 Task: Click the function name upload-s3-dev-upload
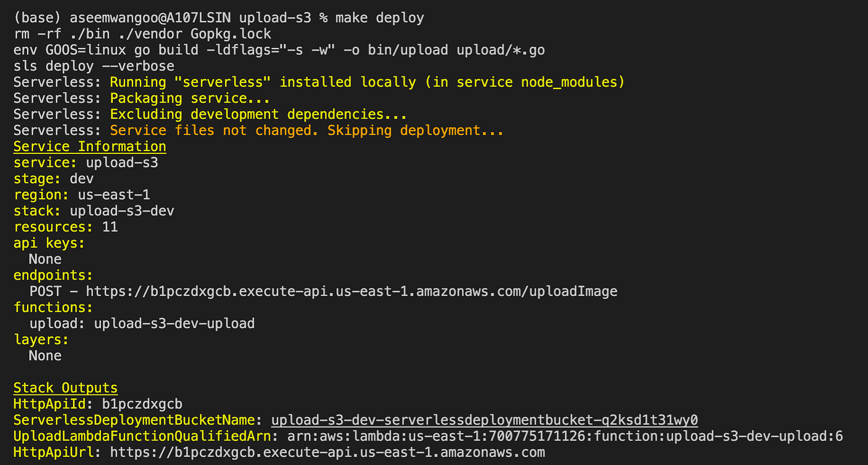point(174,324)
